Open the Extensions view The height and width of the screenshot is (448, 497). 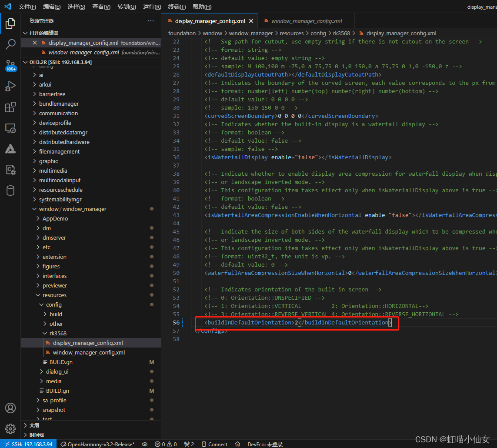click(x=10, y=107)
